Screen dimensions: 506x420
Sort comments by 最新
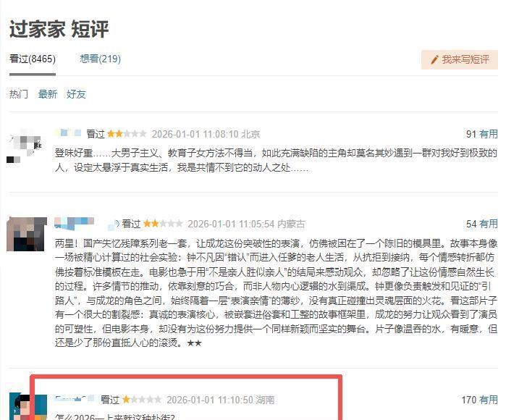click(48, 94)
